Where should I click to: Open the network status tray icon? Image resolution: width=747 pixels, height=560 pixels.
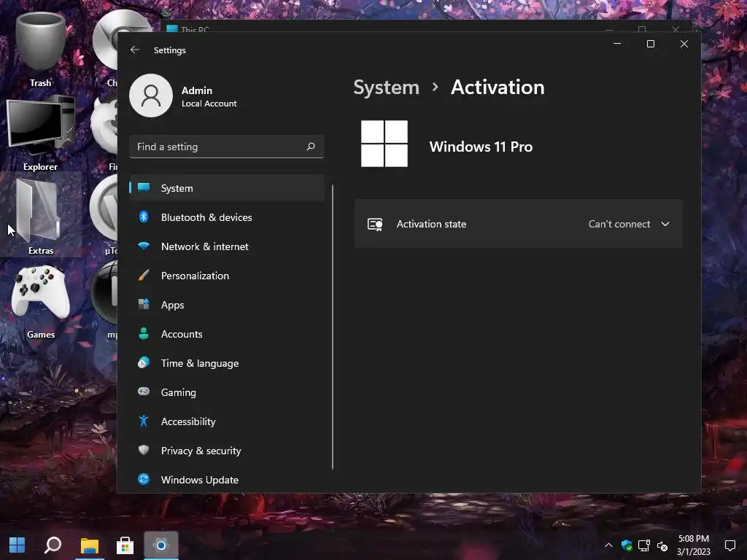tap(644, 545)
